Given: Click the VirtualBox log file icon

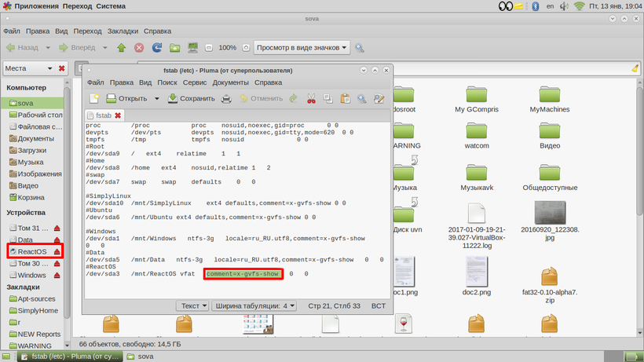Looking at the screenshot, I should click(x=477, y=214).
